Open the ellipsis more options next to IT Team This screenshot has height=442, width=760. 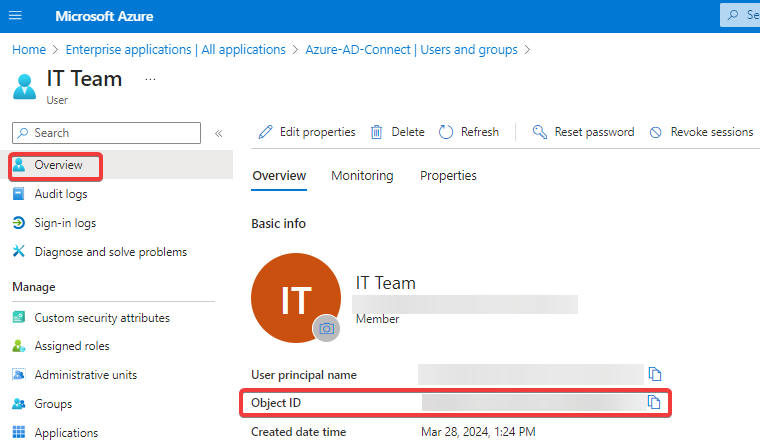(150, 79)
